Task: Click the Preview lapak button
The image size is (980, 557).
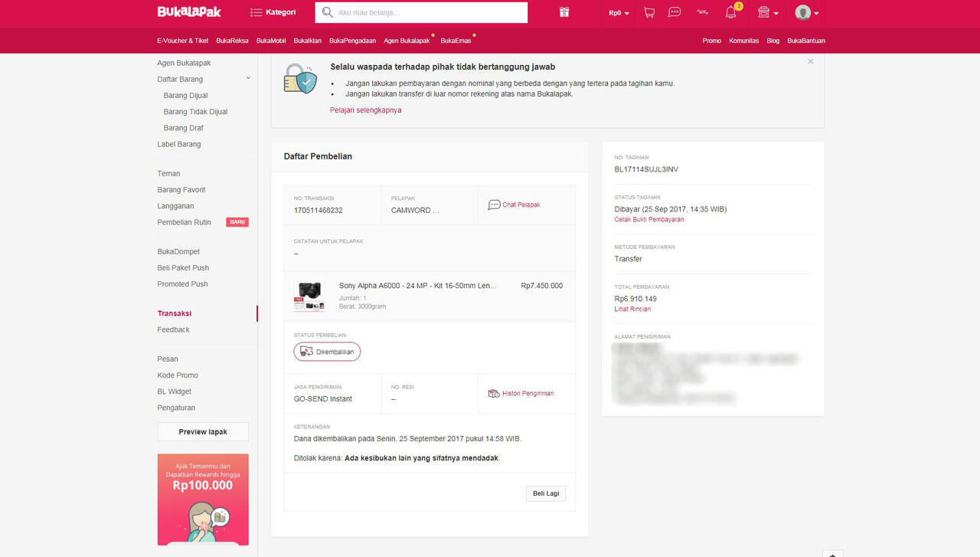Action: (x=203, y=431)
